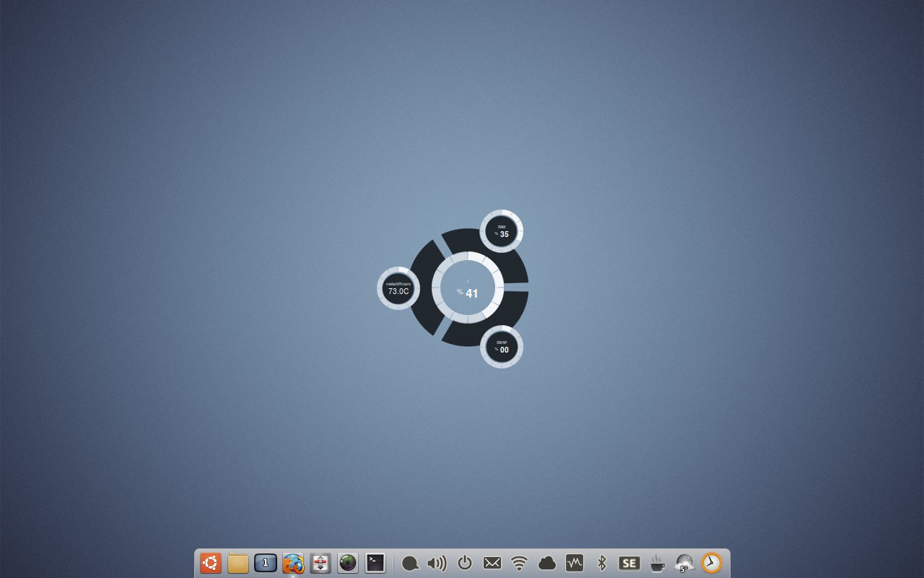Click the workspace switcher showing 1
This screenshot has height=578, width=924.
pos(266,563)
